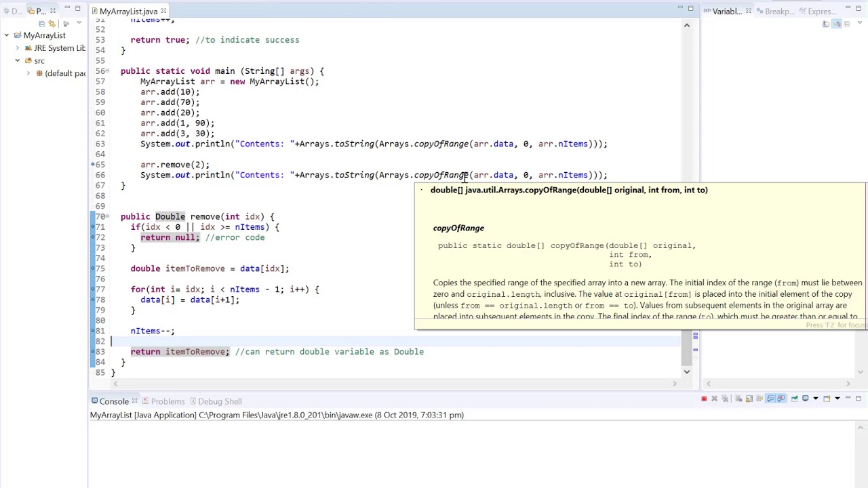Screen dimensions: 868x488
Task: Click focus on active task icon in Package Explorer
Action: (x=66, y=24)
